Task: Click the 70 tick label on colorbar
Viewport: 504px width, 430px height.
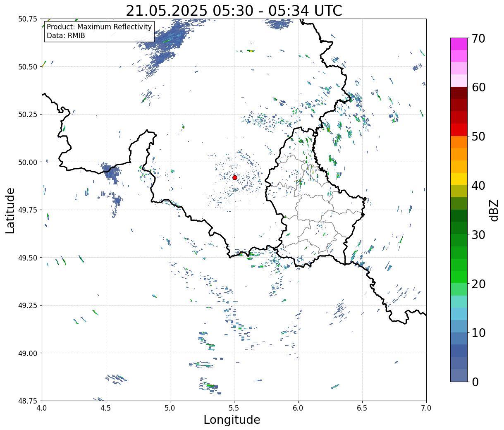Action: (x=478, y=38)
